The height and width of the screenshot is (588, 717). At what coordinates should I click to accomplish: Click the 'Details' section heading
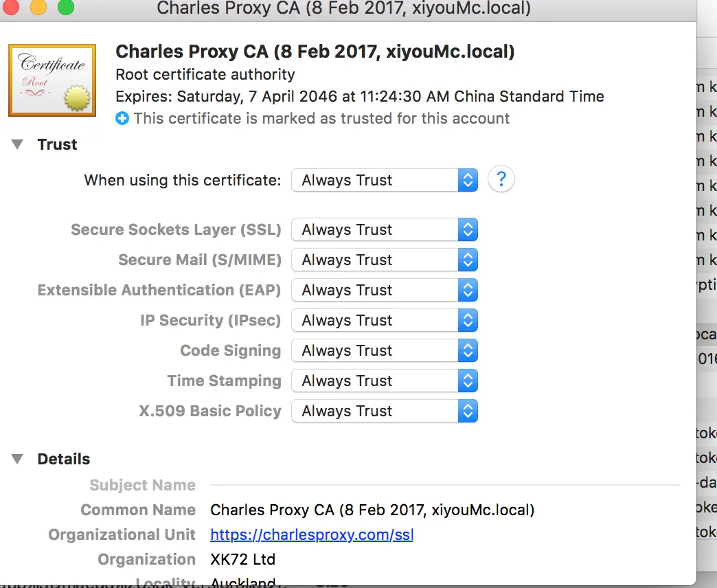pyautogui.click(x=64, y=459)
